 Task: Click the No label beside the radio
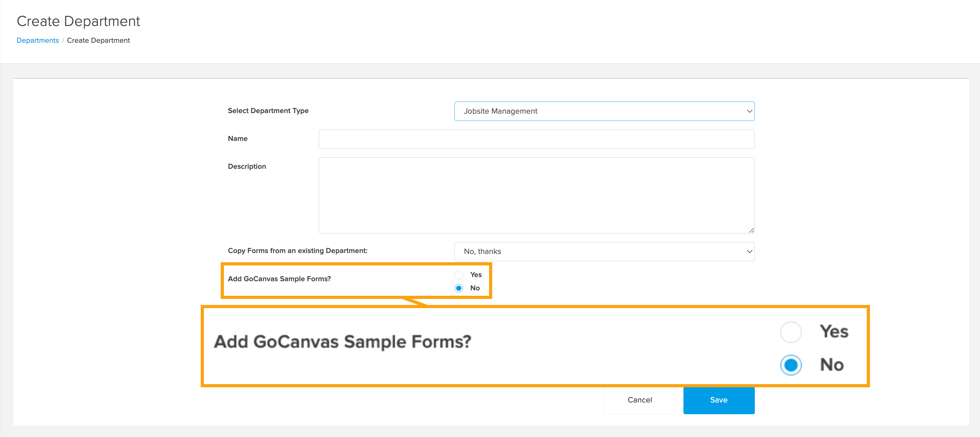475,288
